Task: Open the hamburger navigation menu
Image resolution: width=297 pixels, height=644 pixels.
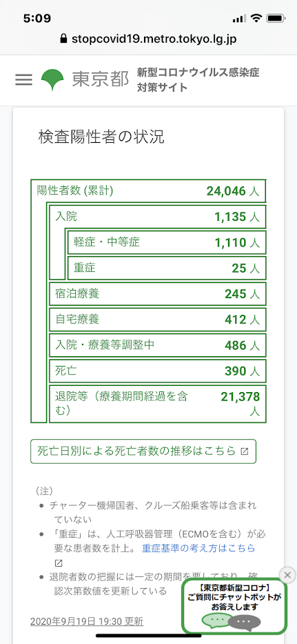Action: [24, 79]
